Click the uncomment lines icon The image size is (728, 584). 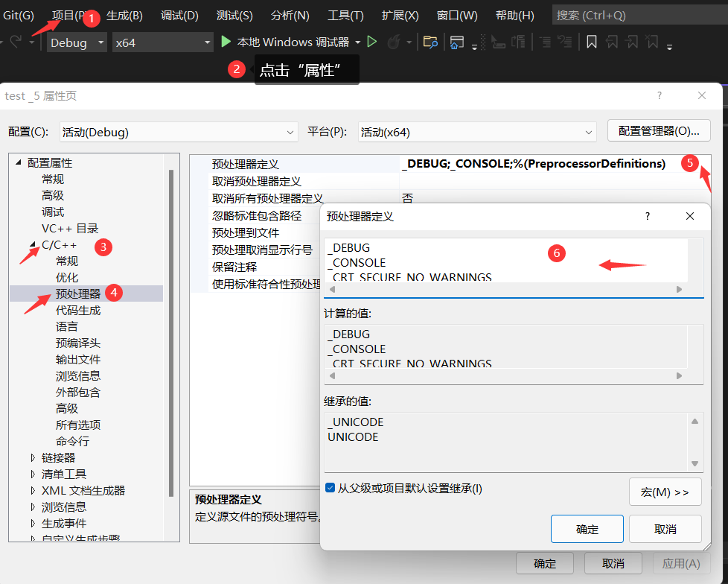click(564, 42)
